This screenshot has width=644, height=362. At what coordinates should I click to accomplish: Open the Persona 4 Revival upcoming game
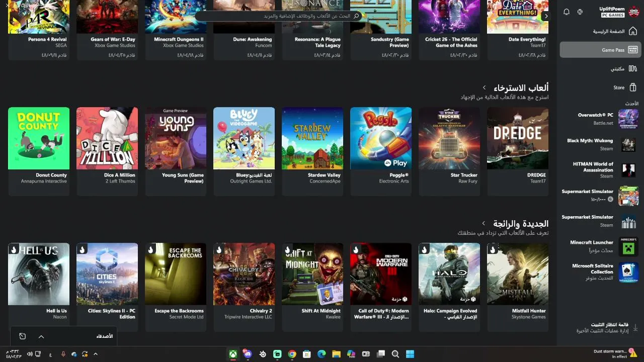(x=39, y=30)
